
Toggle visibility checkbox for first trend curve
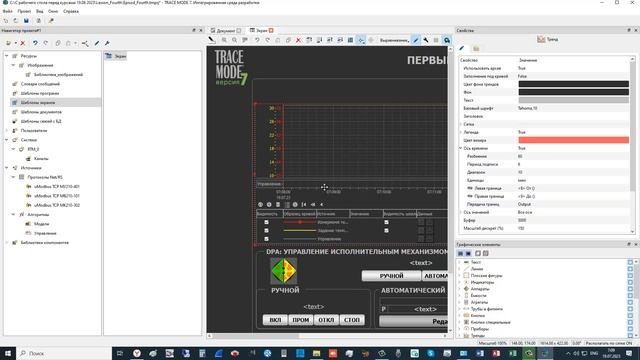click(267, 222)
